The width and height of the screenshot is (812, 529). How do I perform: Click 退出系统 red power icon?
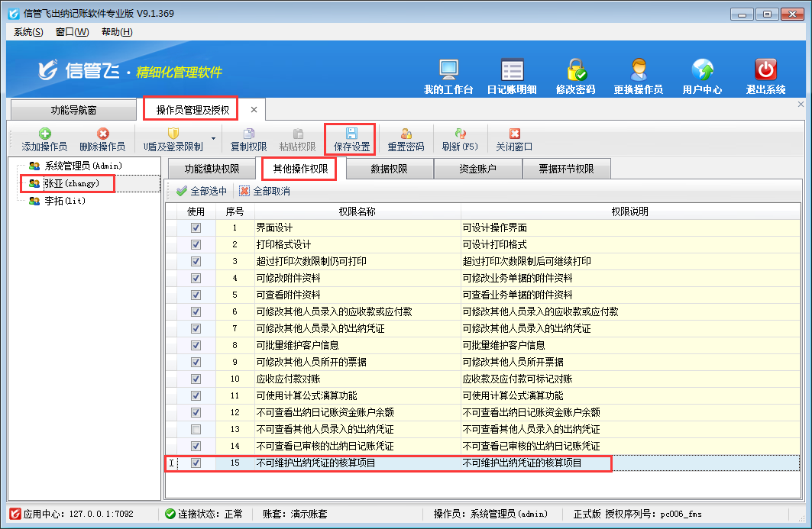pos(765,70)
